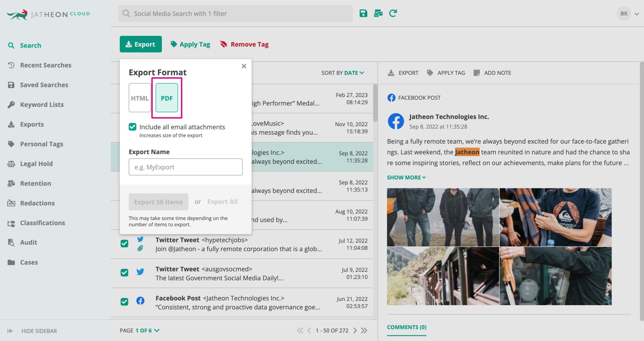Click the search filters icon next to save
Image resolution: width=644 pixels, height=341 pixels.
[x=378, y=13]
